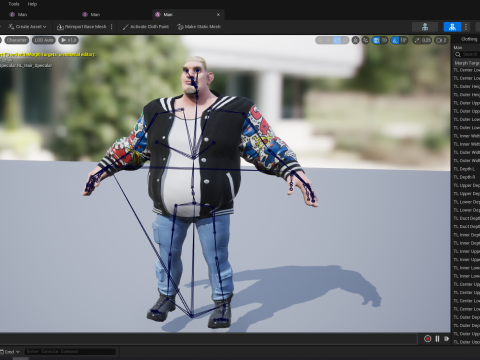Step the preview forward one frame
Image resolution: width=480 pixels, height=360 pixels.
(446, 339)
